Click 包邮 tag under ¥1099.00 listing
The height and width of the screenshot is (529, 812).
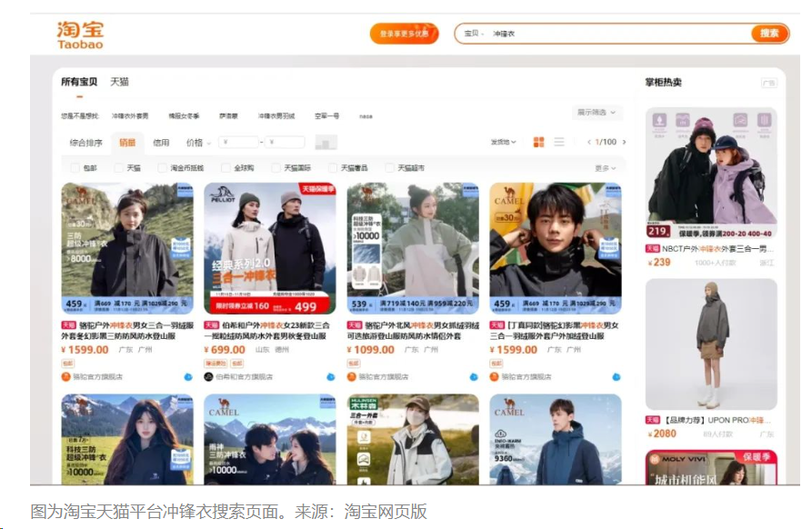click(x=353, y=364)
